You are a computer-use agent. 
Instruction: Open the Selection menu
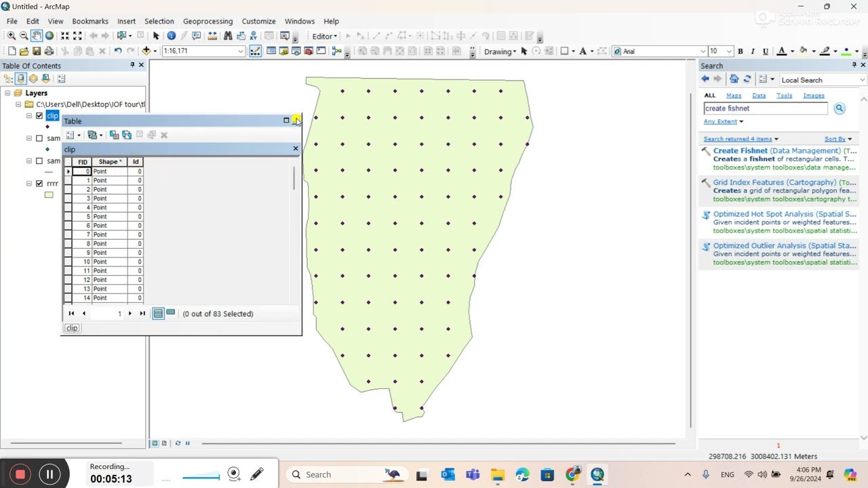click(159, 21)
